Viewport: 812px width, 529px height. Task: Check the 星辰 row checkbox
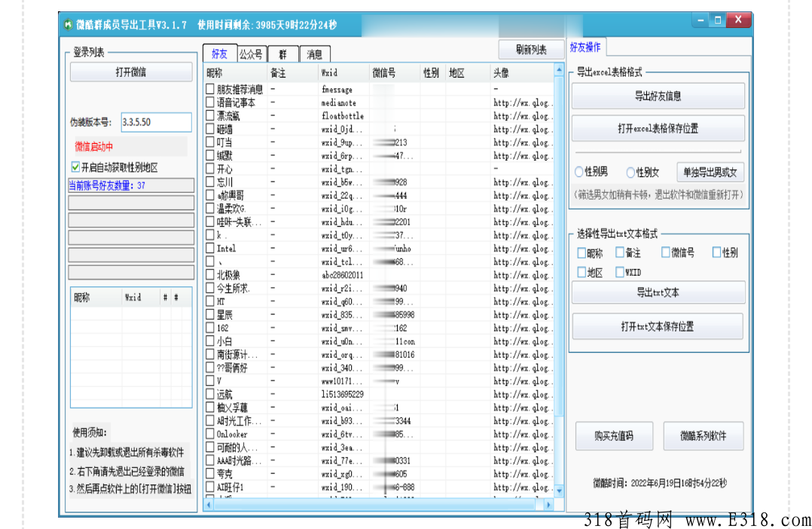(x=209, y=314)
